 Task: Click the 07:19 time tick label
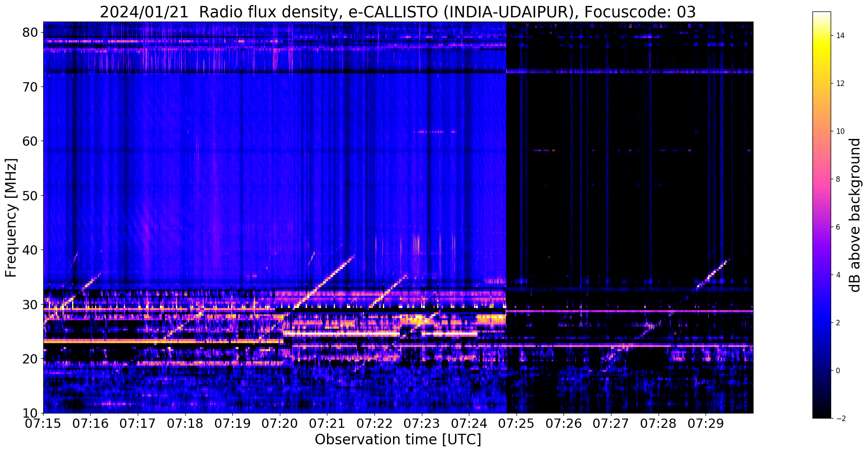coord(232,424)
